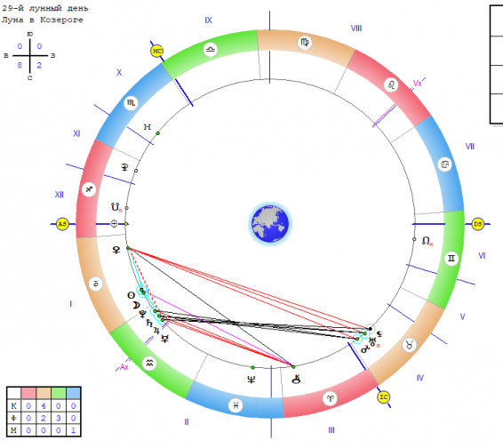The height and width of the screenshot is (448, 503).
Task: Select the Pisces zodiac sign symbol
Action: coord(236,405)
